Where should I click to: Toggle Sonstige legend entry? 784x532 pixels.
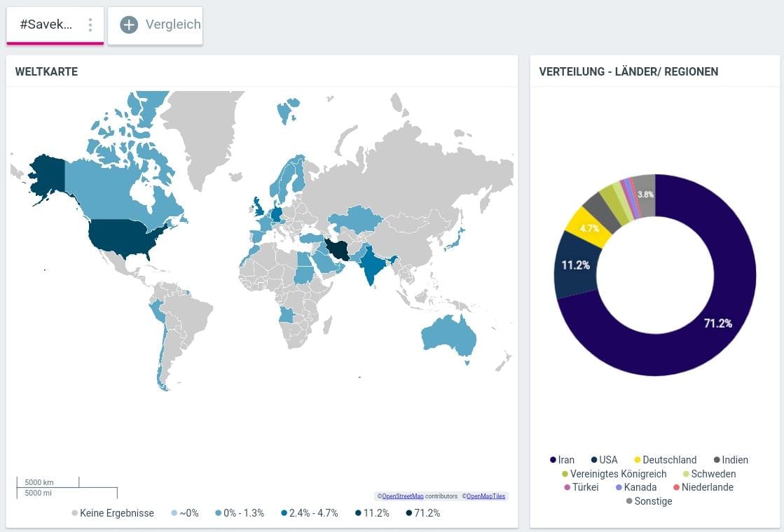pos(649,501)
